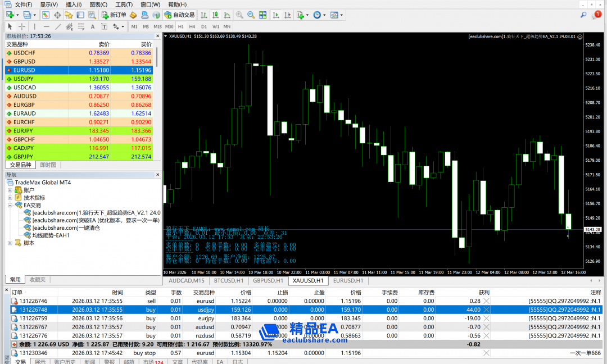Viewport: 607px width, 364px height.
Task: Click the 新订单 new order button
Action: (114, 15)
